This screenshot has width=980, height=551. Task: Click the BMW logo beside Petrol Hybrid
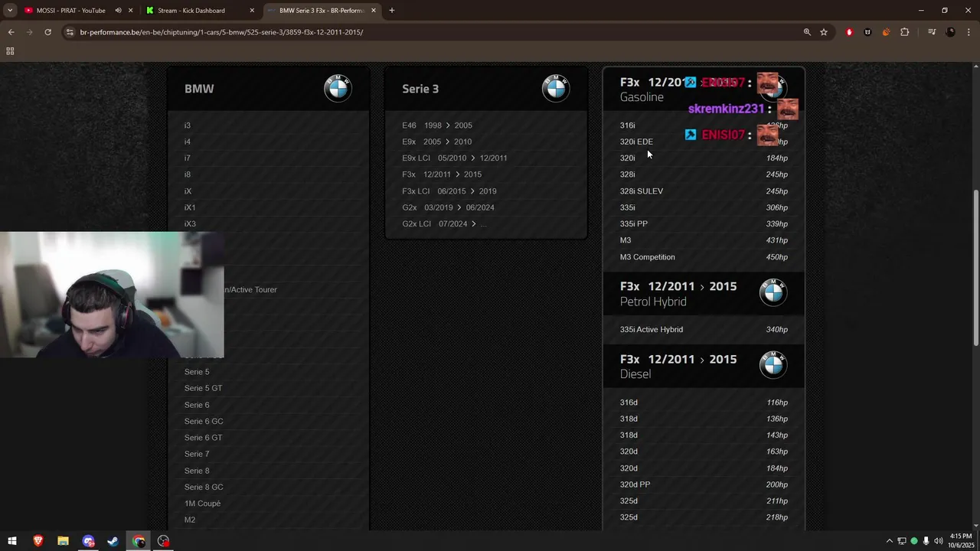[x=773, y=292]
